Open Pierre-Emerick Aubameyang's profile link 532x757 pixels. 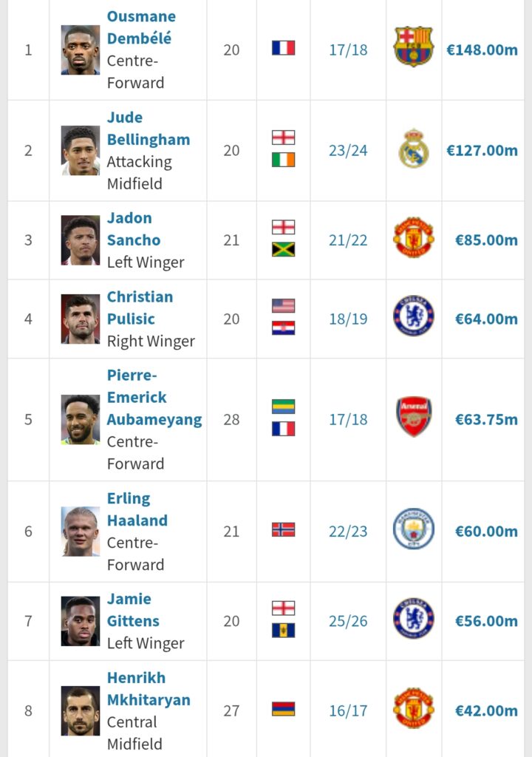154,397
